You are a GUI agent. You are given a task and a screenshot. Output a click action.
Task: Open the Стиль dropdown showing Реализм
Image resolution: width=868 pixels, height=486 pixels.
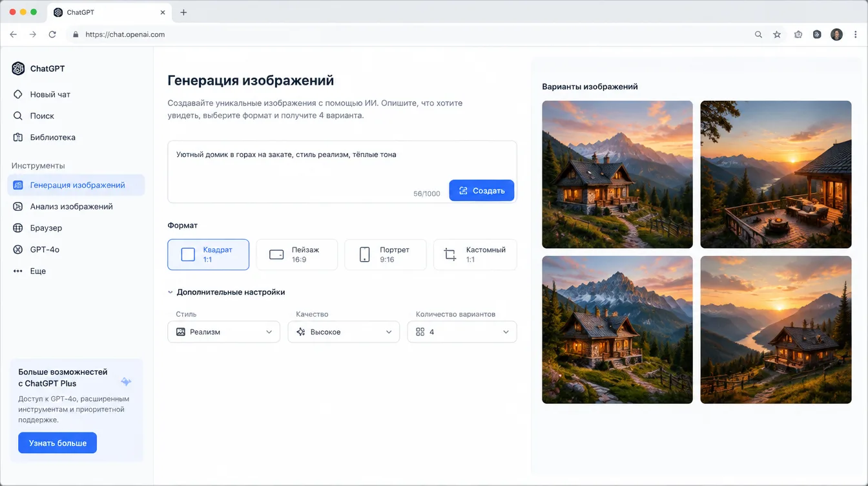[x=223, y=332]
